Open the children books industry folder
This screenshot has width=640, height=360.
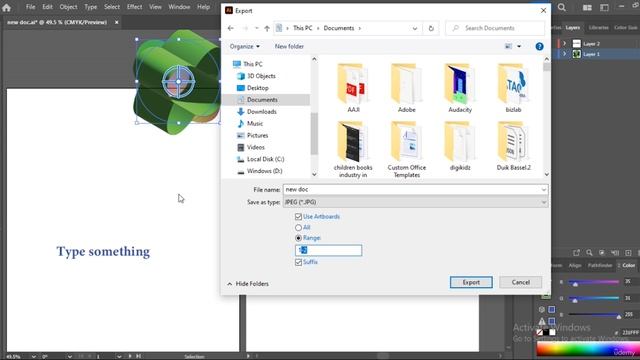pyautogui.click(x=353, y=149)
